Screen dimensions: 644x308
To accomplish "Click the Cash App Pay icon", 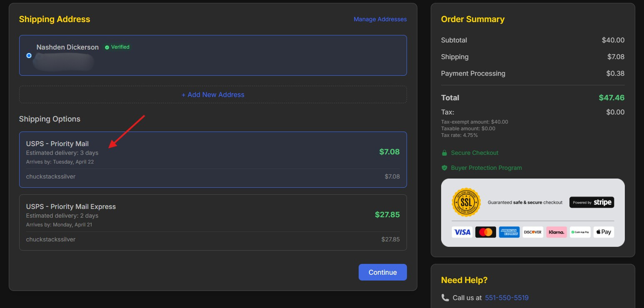I will click(580, 232).
